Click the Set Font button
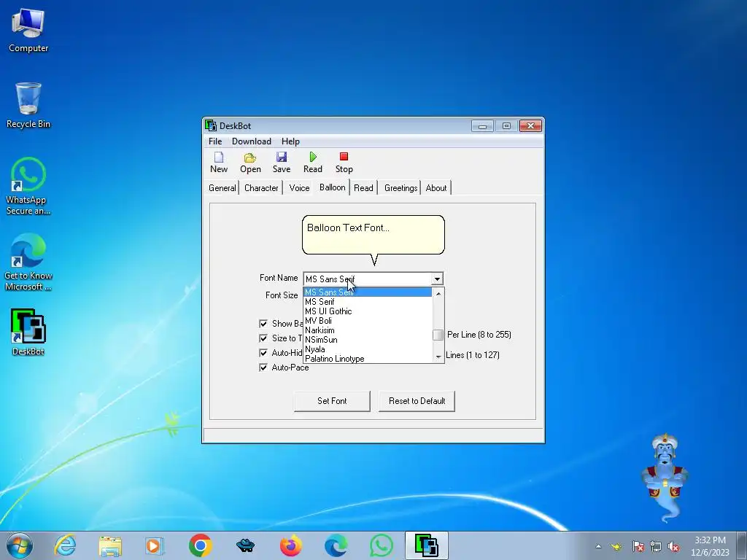Screen dimensions: 747x560 tap(332, 401)
